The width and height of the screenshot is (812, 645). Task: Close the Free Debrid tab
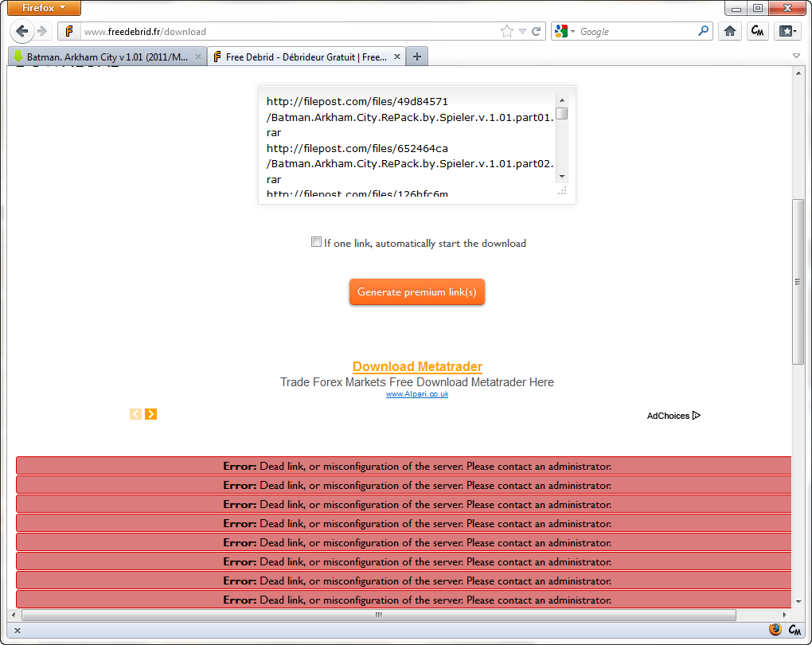[397, 57]
